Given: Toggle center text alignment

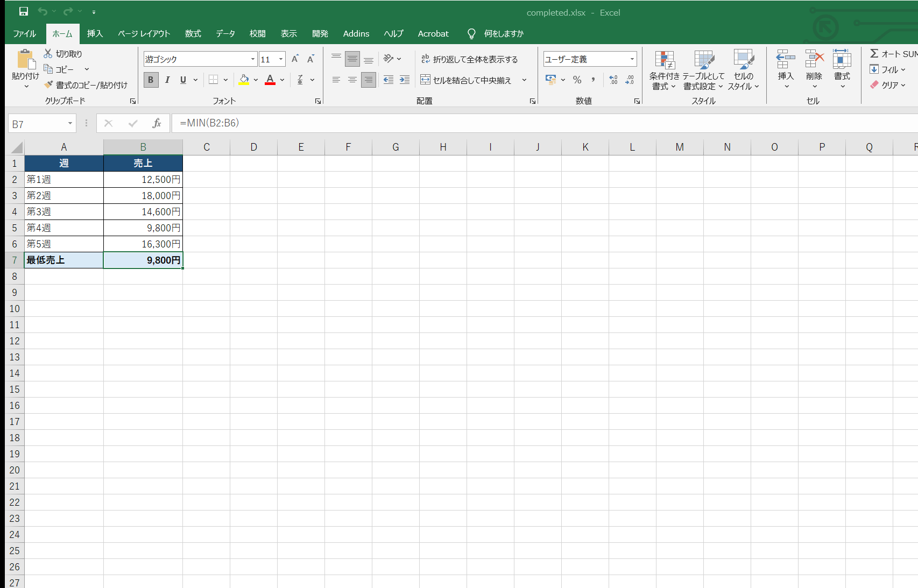Looking at the screenshot, I should point(352,80).
